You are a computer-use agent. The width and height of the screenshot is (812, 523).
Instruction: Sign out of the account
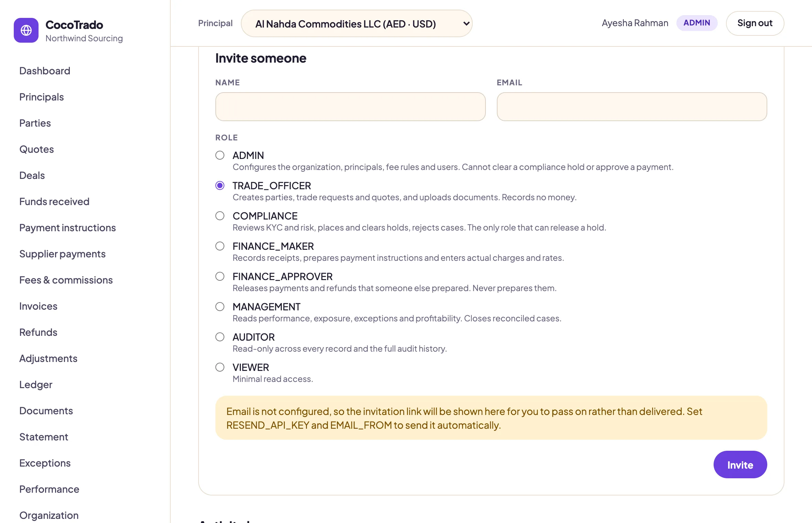tap(755, 23)
